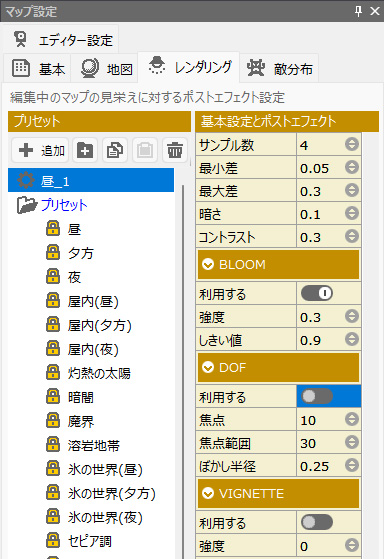Select the 屋内(夕方) preset
The image size is (384, 559).
pyautogui.click(x=99, y=325)
